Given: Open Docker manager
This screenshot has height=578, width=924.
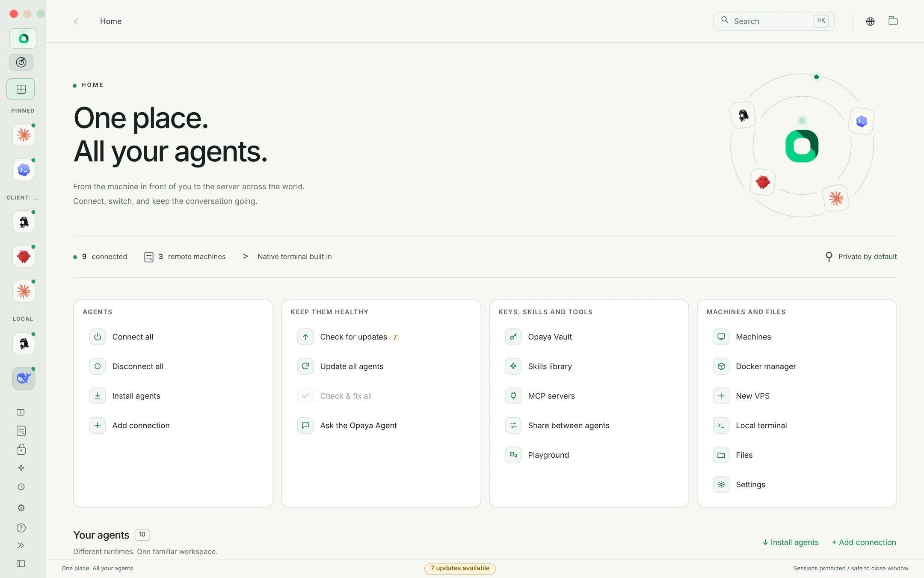Looking at the screenshot, I should (797, 366).
